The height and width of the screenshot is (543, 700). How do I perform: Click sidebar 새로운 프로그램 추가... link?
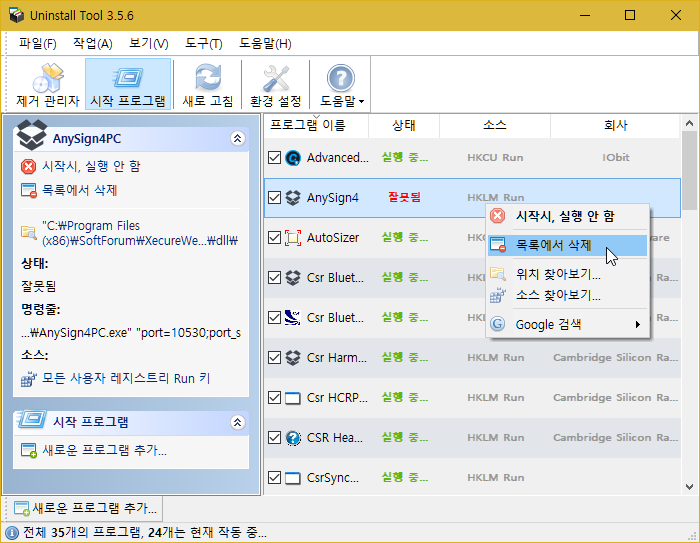(104, 450)
